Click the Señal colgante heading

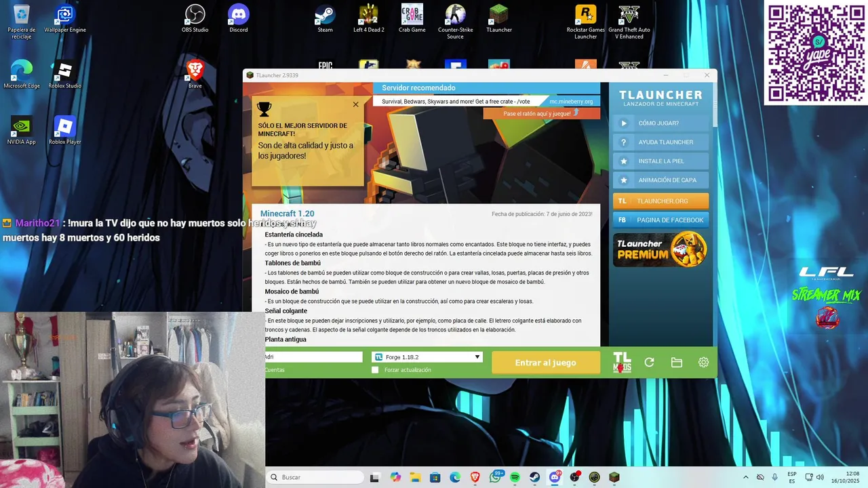tap(286, 311)
